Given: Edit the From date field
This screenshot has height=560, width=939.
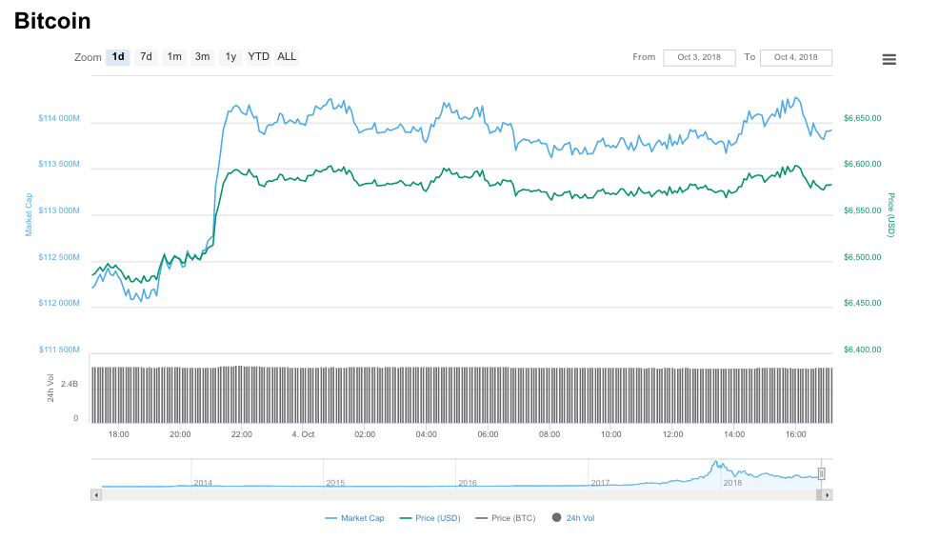Looking at the screenshot, I should click(x=699, y=57).
